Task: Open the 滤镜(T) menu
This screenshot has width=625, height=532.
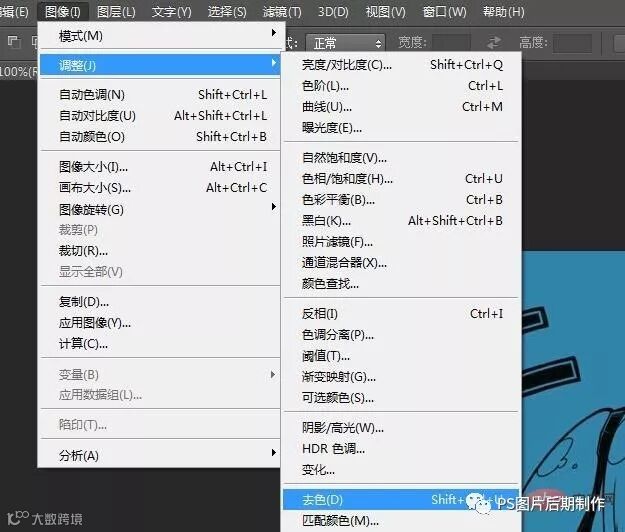Action: (x=282, y=12)
